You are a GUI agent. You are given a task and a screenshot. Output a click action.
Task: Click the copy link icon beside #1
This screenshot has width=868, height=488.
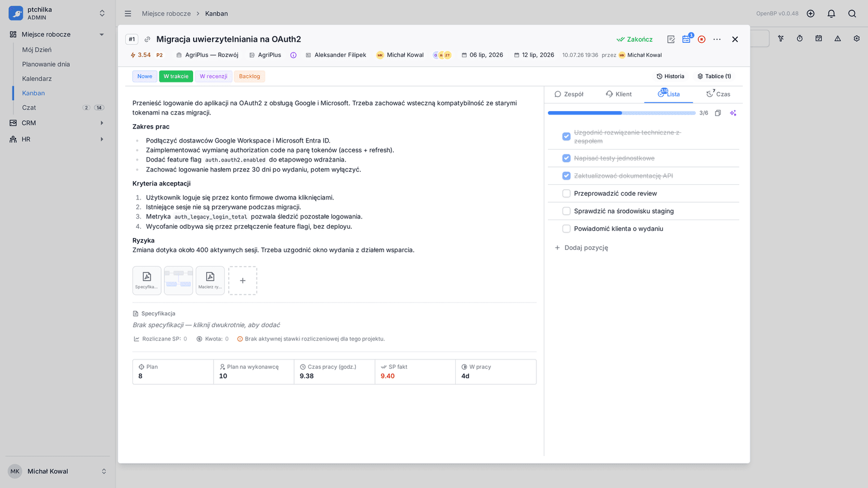147,39
